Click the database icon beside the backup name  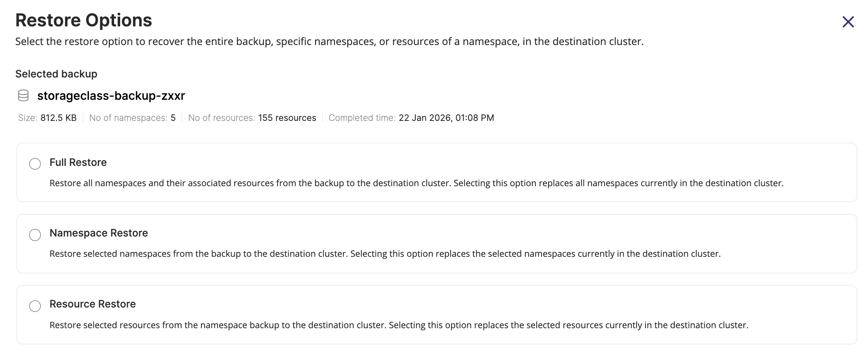(x=24, y=96)
